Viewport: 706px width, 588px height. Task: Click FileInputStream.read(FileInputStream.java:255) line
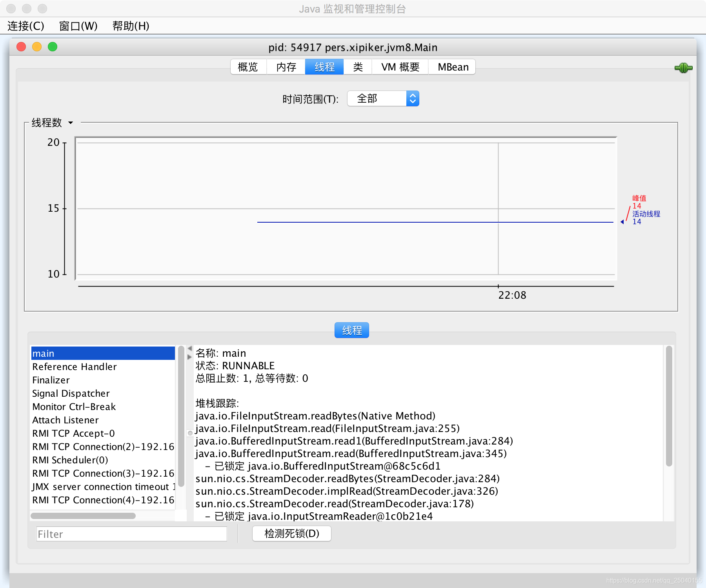(x=328, y=428)
